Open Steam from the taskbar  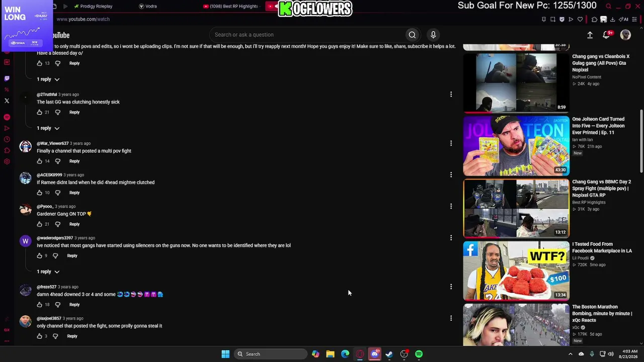point(389,354)
